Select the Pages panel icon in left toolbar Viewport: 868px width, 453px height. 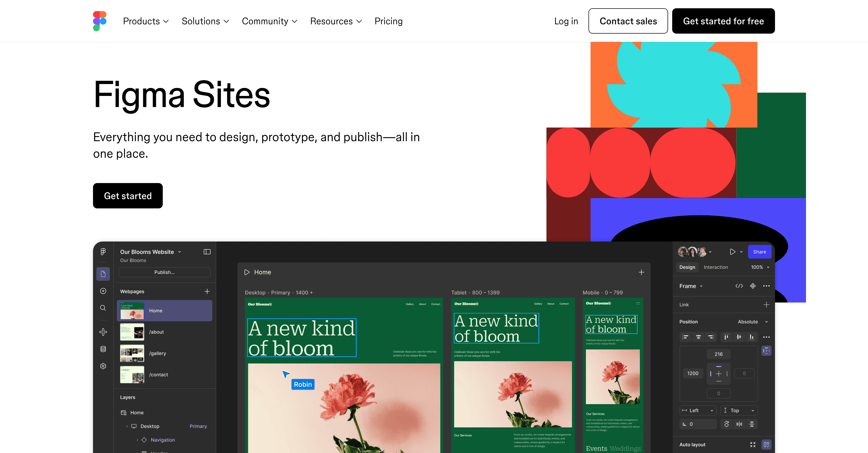[x=103, y=274]
